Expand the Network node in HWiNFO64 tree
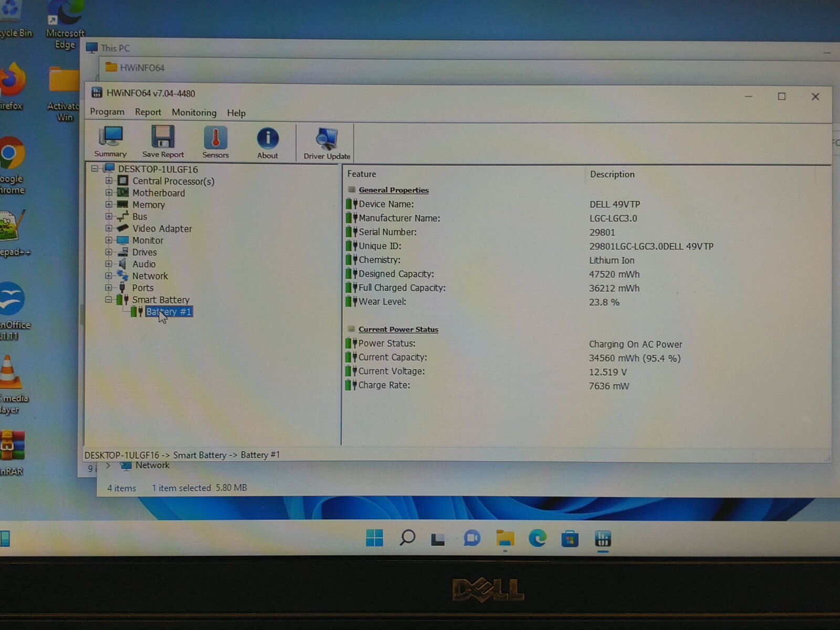Image resolution: width=840 pixels, height=630 pixels. [x=109, y=276]
